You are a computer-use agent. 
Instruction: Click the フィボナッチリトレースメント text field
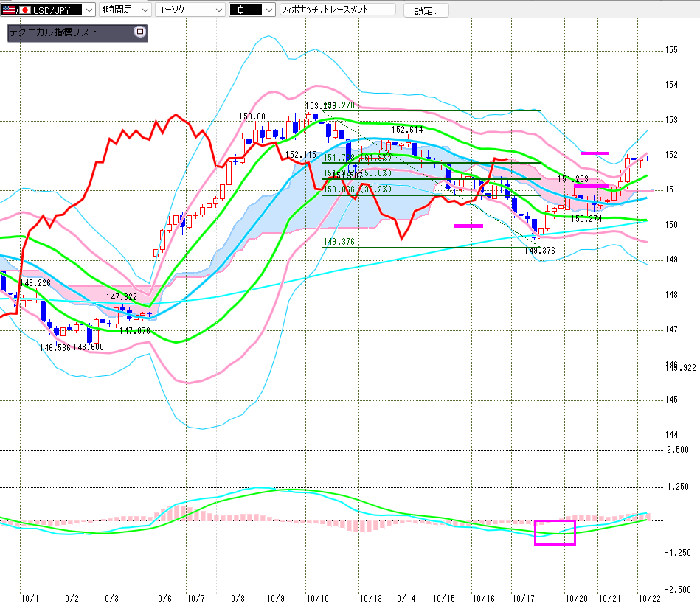336,10
